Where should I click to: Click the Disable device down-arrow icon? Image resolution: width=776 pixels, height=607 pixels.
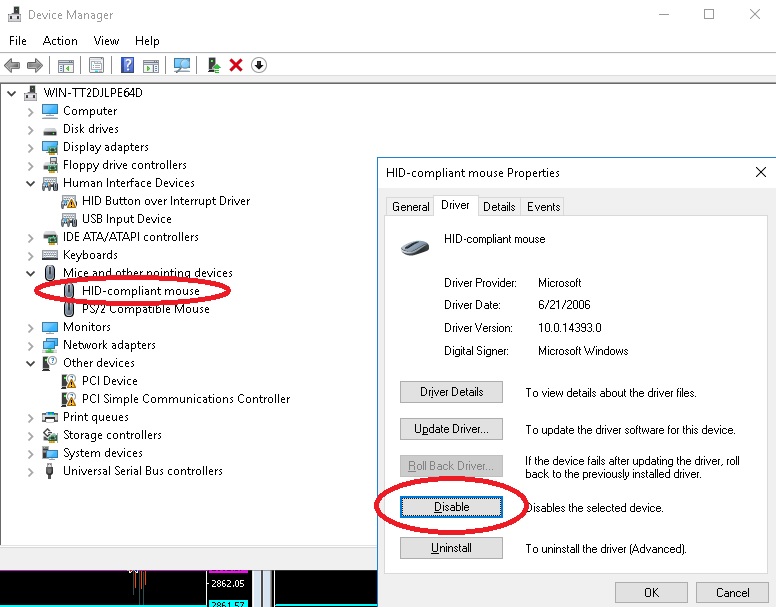[x=259, y=65]
